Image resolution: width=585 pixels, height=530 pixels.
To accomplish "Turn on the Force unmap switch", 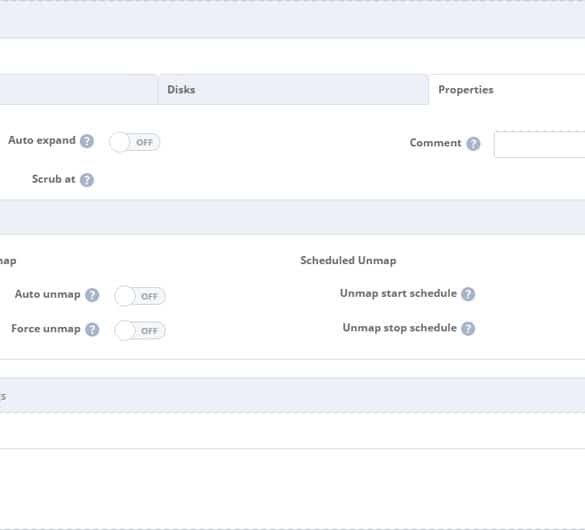I will [x=140, y=330].
